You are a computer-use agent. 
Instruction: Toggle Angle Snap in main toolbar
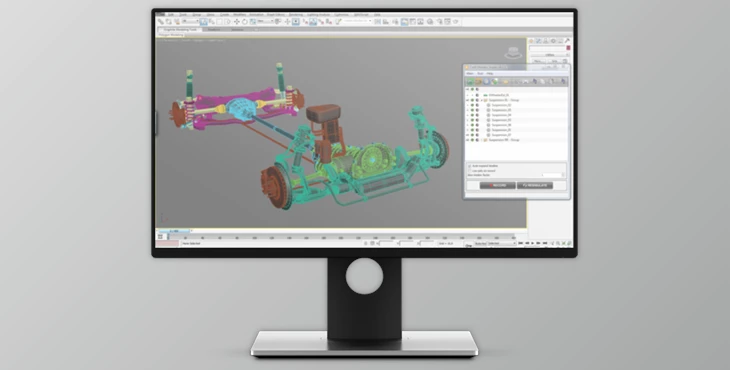pyautogui.click(x=313, y=21)
